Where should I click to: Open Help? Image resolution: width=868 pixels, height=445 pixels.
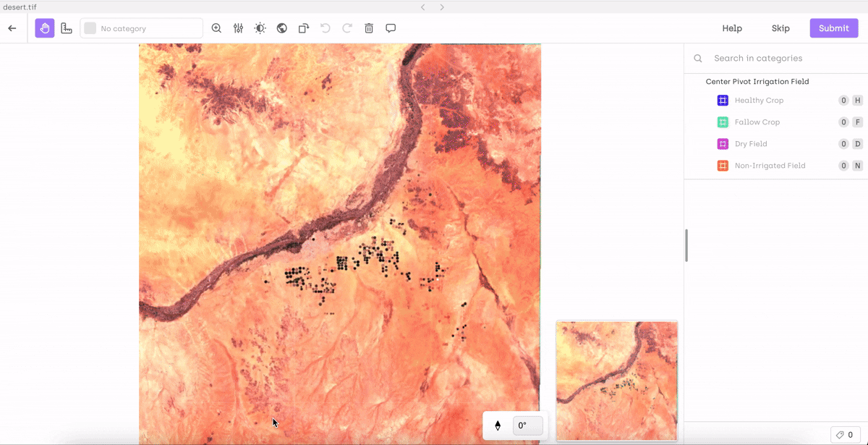732,28
